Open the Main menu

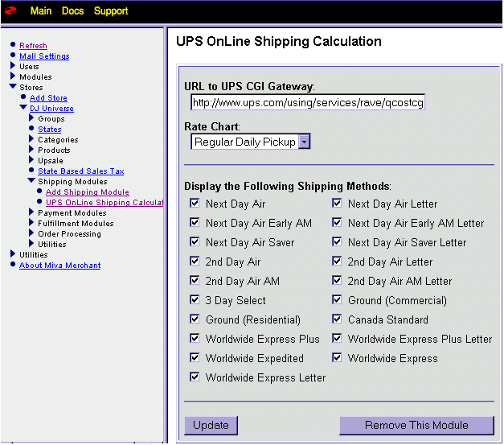(41, 11)
